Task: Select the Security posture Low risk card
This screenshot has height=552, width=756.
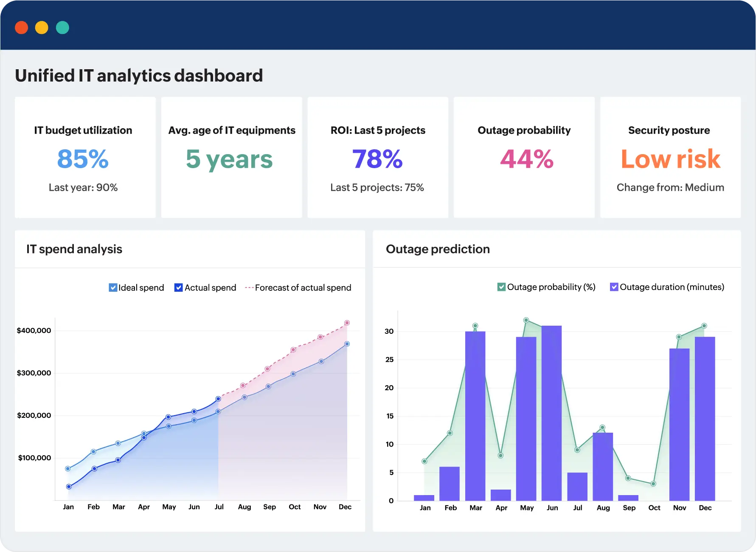Action: pos(670,158)
